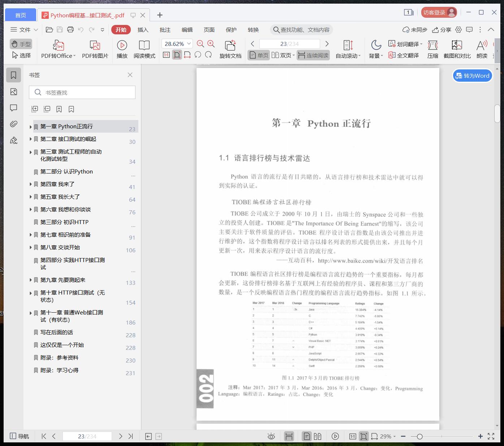Open the 截图和对比 screenshot tool

pyautogui.click(x=457, y=49)
